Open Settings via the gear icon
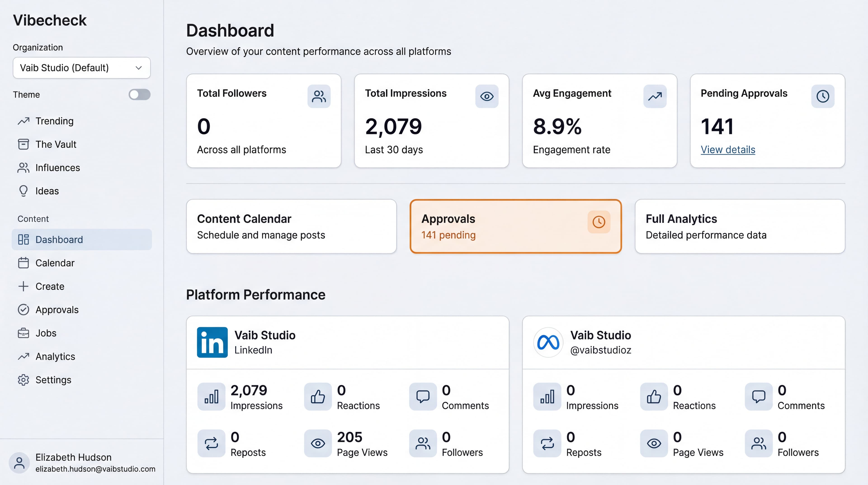This screenshot has height=485, width=868. [23, 380]
